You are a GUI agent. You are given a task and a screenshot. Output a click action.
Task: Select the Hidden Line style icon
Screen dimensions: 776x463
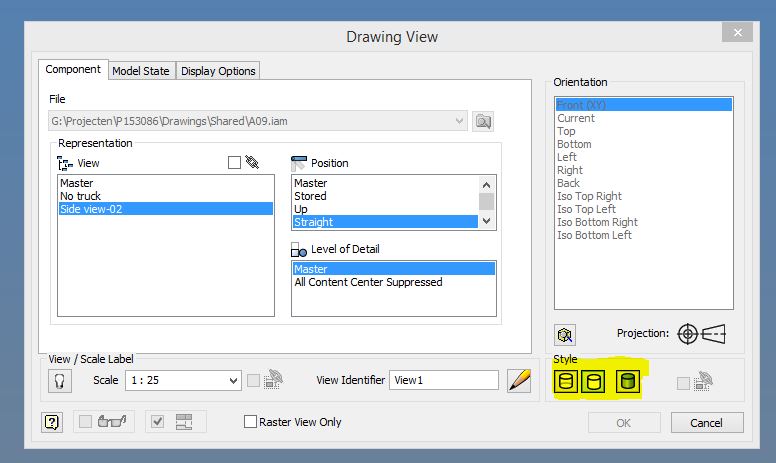566,381
